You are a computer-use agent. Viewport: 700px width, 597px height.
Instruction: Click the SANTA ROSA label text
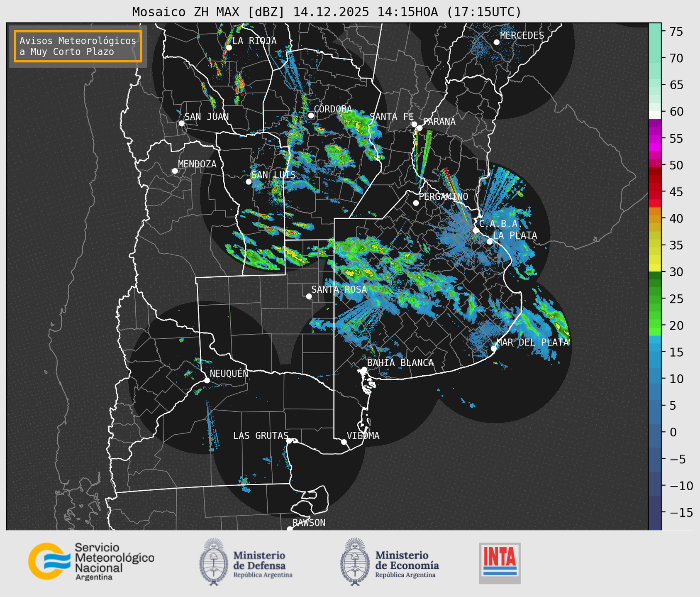pos(339,289)
